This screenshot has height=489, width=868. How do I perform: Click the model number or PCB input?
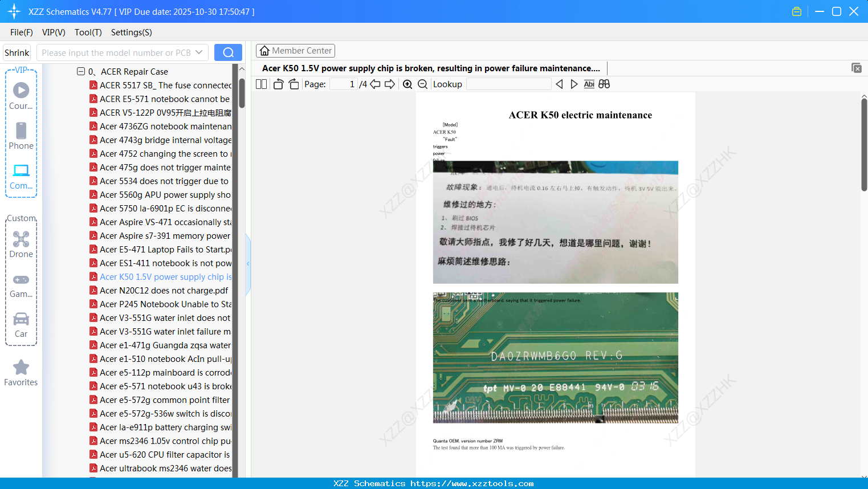(x=116, y=52)
